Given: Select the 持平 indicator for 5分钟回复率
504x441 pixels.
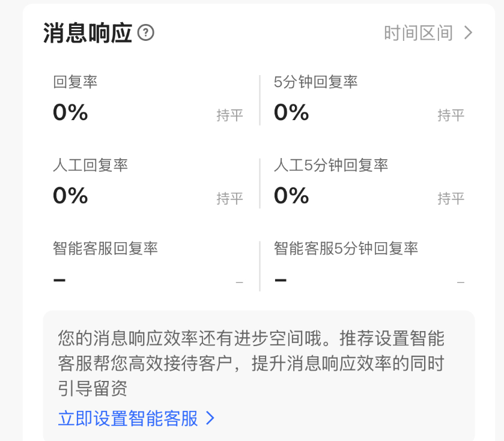Looking at the screenshot, I should (451, 115).
